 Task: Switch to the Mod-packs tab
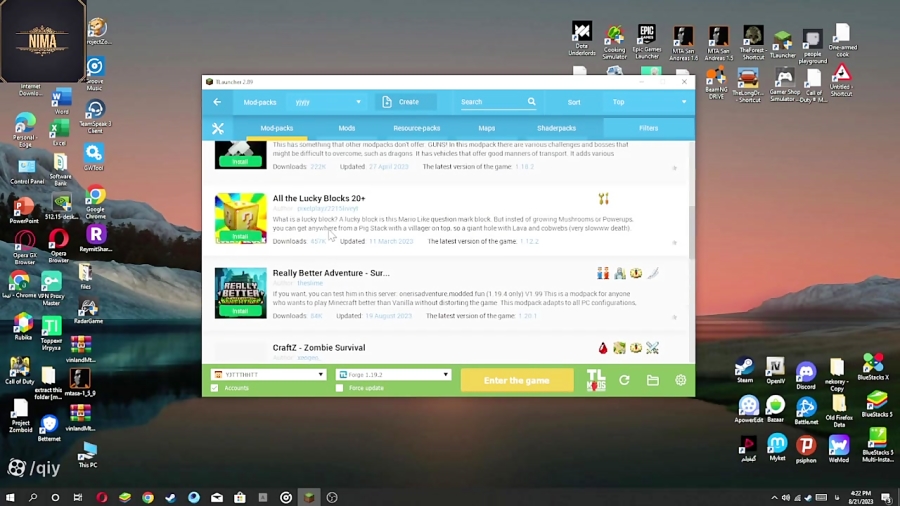(x=277, y=129)
